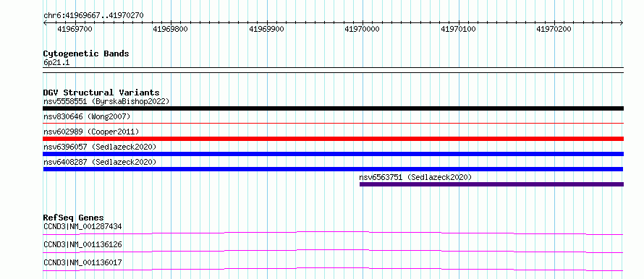Select variant label nsv6563751 (Sedlazeck2020)

tap(415, 177)
